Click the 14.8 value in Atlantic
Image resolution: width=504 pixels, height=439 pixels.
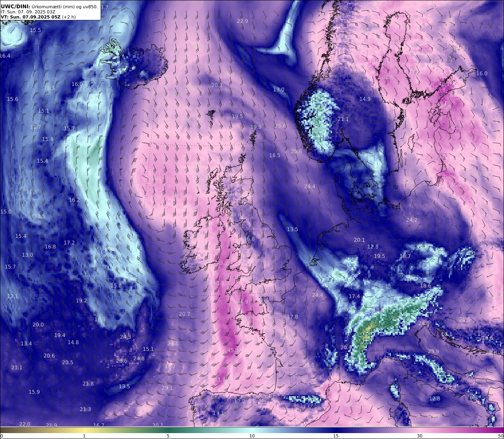(x=73, y=342)
